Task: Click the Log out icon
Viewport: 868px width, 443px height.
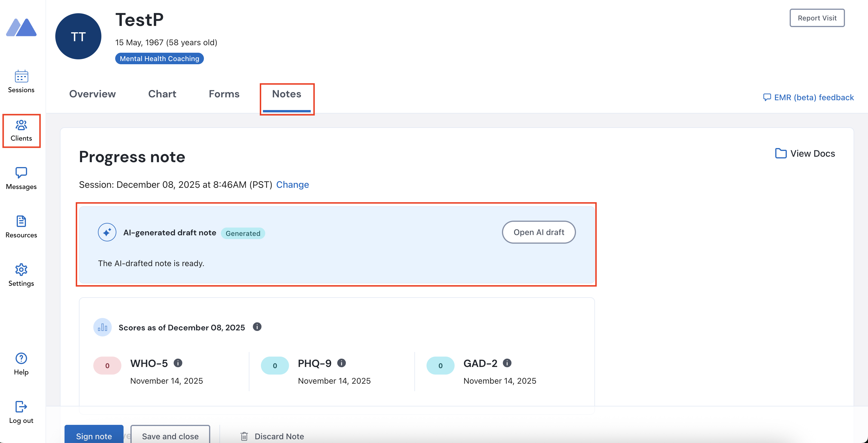Action: click(x=21, y=407)
